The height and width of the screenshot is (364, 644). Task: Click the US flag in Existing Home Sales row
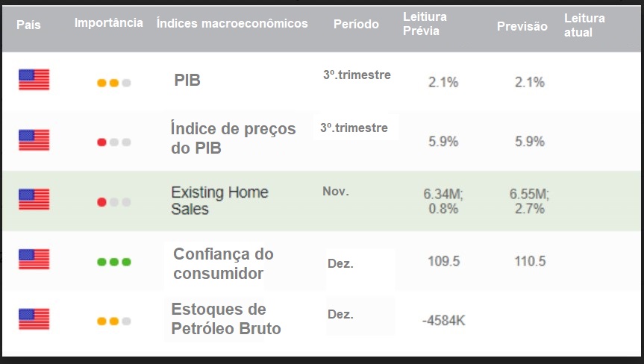tap(34, 199)
